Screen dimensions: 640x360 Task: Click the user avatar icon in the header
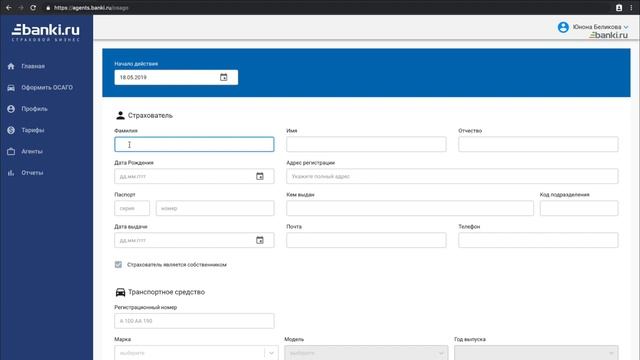563,27
